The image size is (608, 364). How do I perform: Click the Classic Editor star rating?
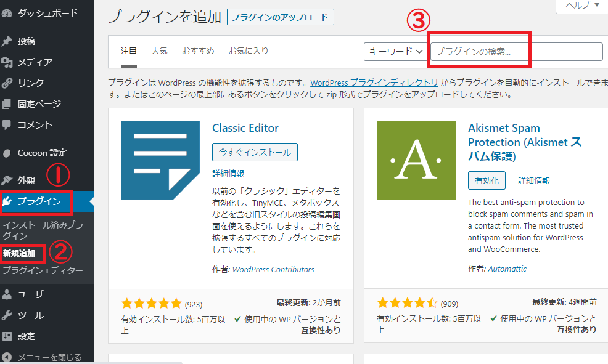(151, 303)
